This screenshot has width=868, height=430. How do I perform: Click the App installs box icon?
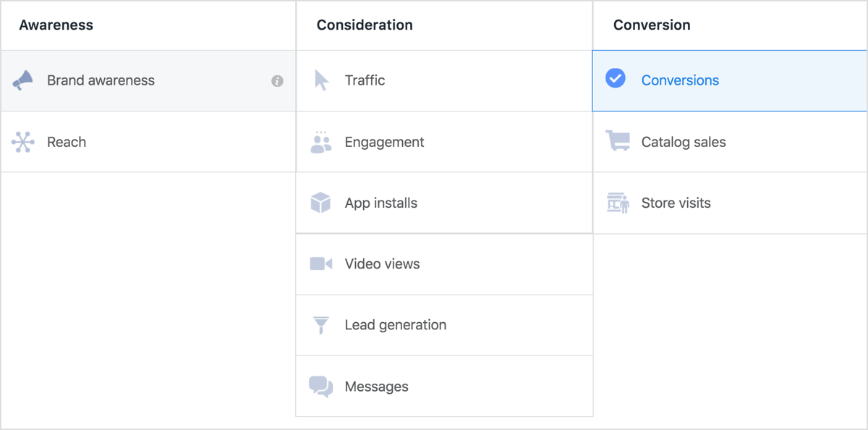[320, 203]
